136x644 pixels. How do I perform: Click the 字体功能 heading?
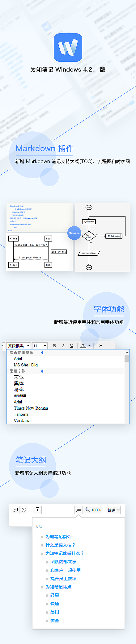(x=109, y=309)
